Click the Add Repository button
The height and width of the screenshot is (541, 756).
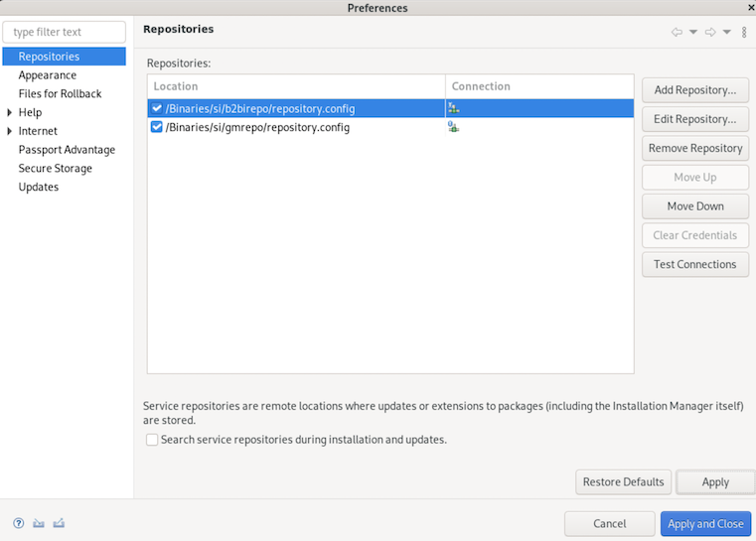pos(694,90)
